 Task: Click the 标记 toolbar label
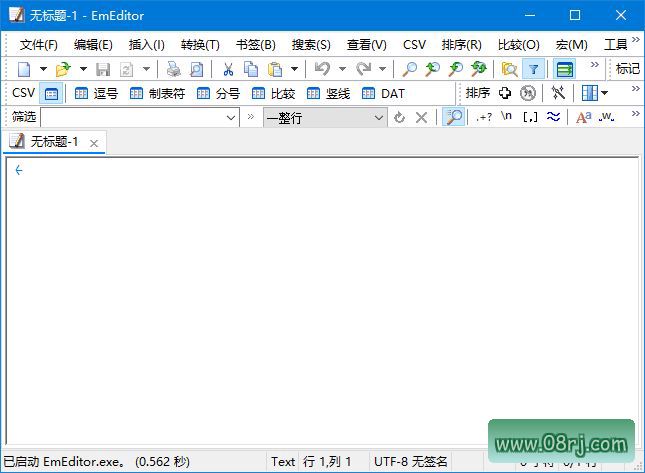coord(628,69)
